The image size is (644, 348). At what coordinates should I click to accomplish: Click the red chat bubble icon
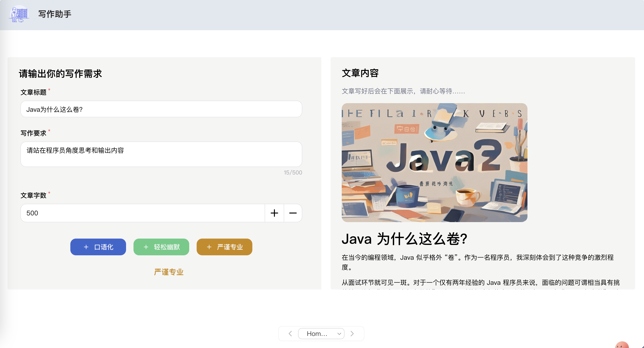pyautogui.click(x=621, y=345)
